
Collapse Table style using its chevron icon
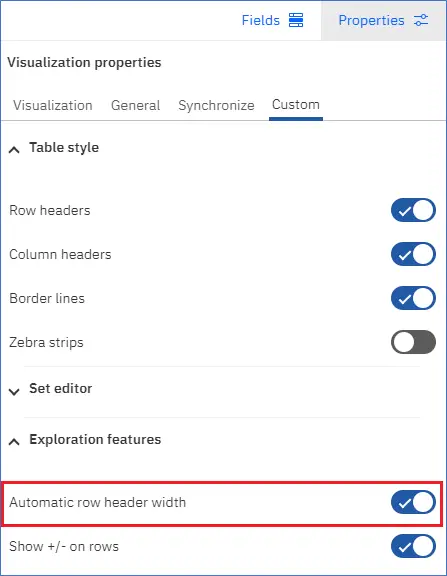[14, 150]
